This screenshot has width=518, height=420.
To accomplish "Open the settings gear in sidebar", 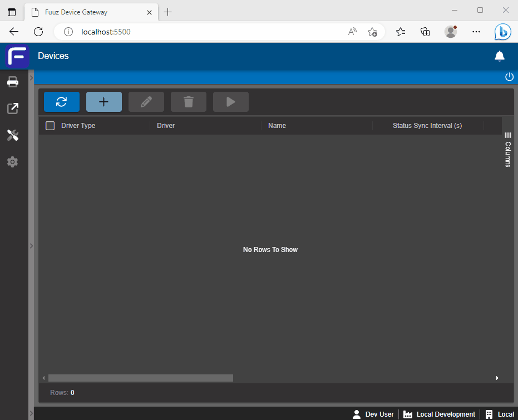I will (13, 162).
